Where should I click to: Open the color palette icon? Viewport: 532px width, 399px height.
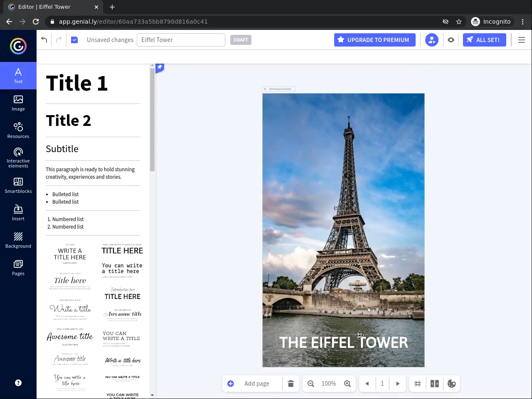[x=452, y=384]
